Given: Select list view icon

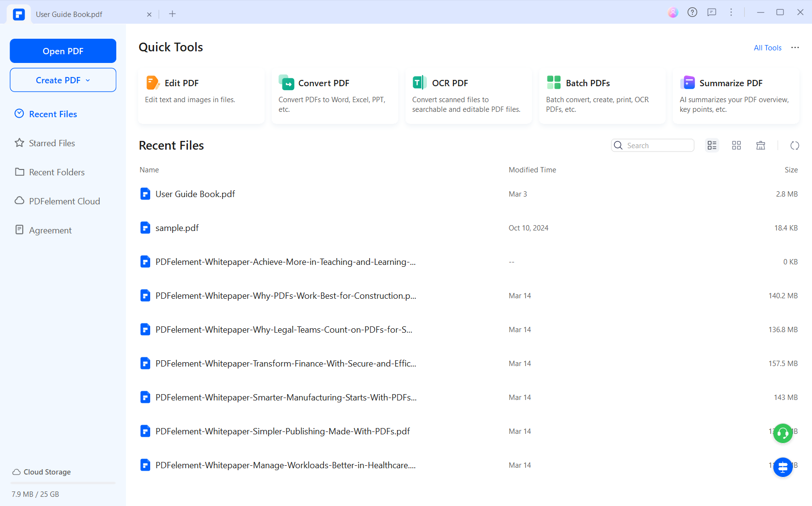Looking at the screenshot, I should (x=712, y=145).
